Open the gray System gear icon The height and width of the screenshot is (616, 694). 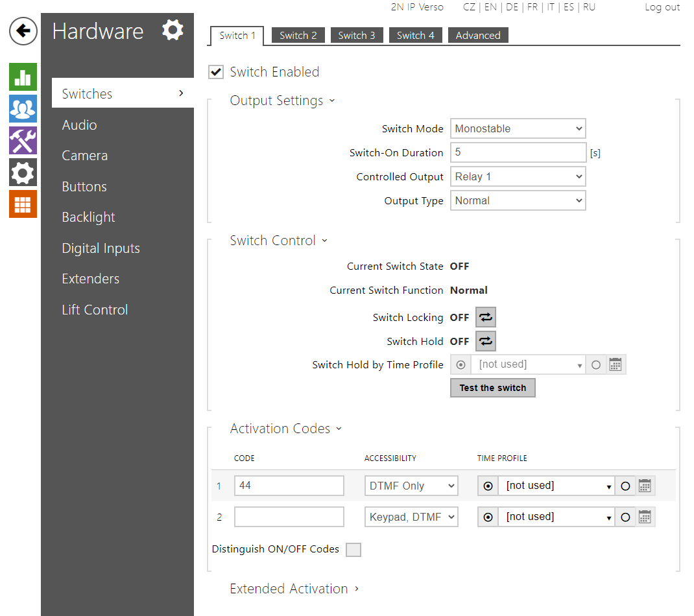point(23,172)
